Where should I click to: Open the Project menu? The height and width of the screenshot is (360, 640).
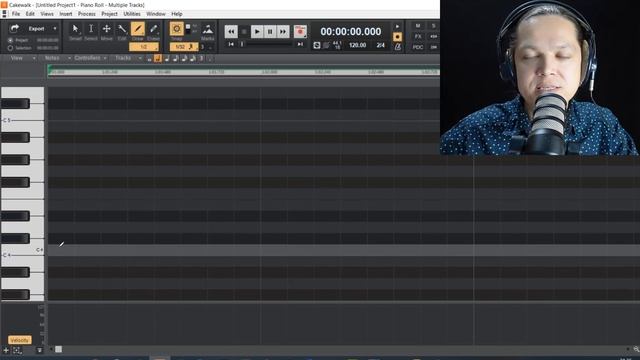click(109, 14)
